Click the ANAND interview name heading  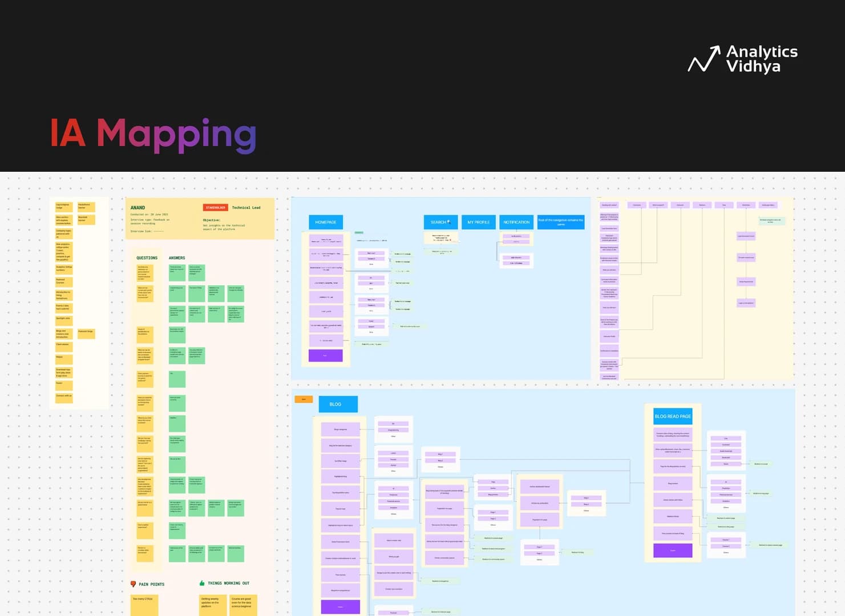click(x=138, y=208)
